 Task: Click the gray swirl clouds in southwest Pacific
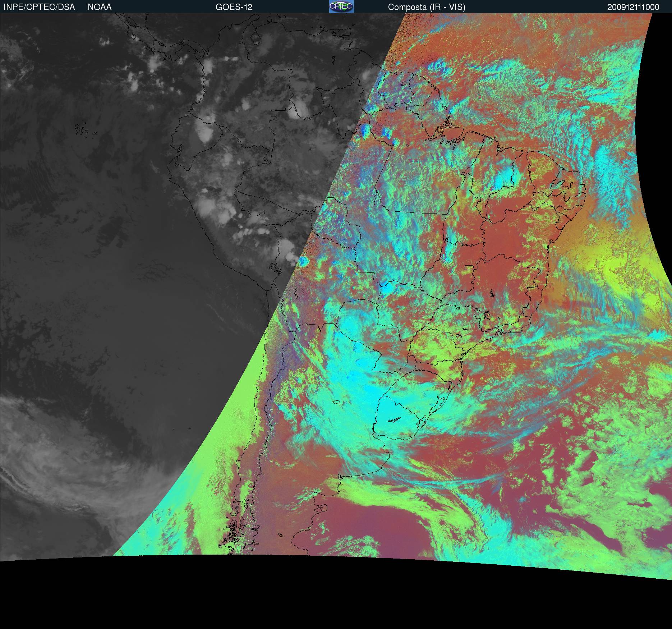(54, 467)
